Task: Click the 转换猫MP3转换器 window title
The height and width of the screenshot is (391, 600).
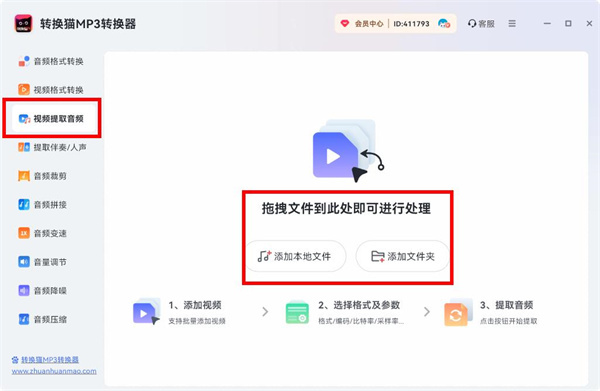Action: pyautogui.click(x=88, y=24)
